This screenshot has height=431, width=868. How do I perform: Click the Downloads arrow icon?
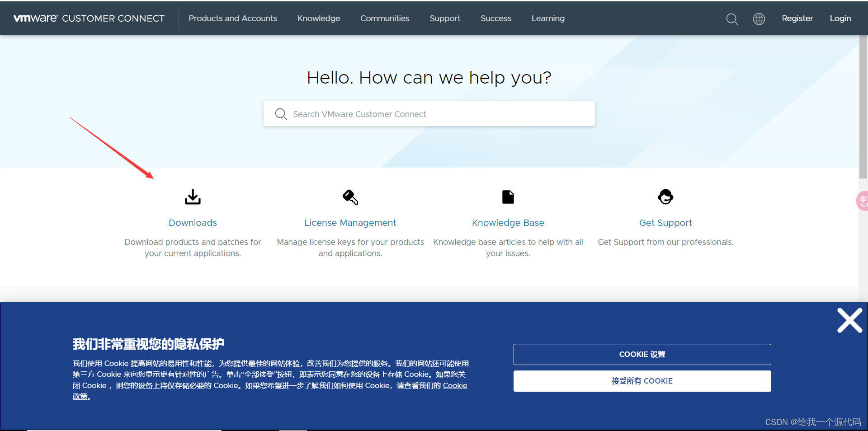click(x=193, y=197)
